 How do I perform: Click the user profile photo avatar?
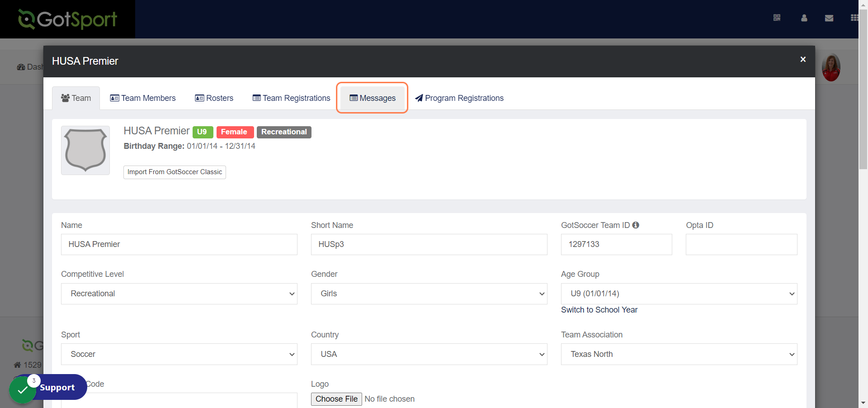(831, 68)
